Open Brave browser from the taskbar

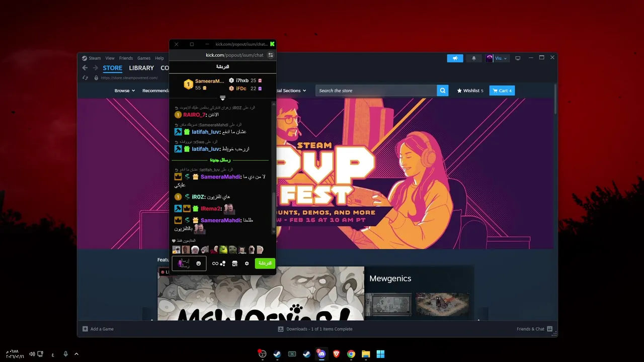coord(336,354)
